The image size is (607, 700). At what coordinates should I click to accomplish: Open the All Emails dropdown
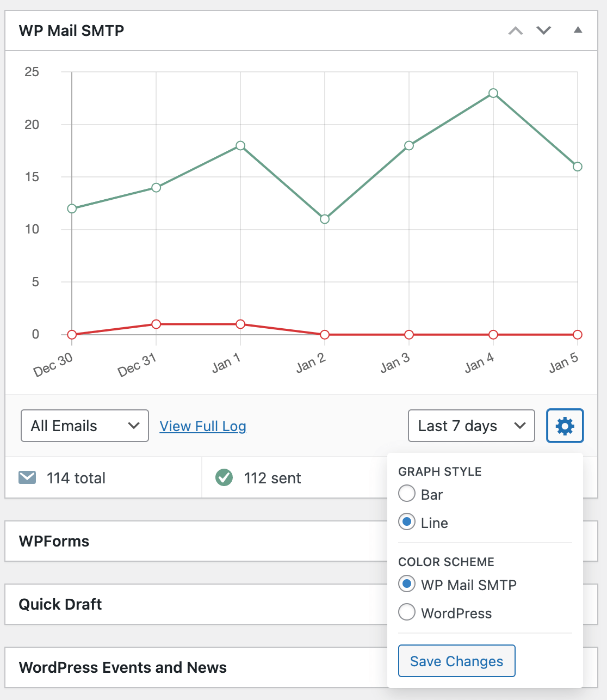[85, 426]
